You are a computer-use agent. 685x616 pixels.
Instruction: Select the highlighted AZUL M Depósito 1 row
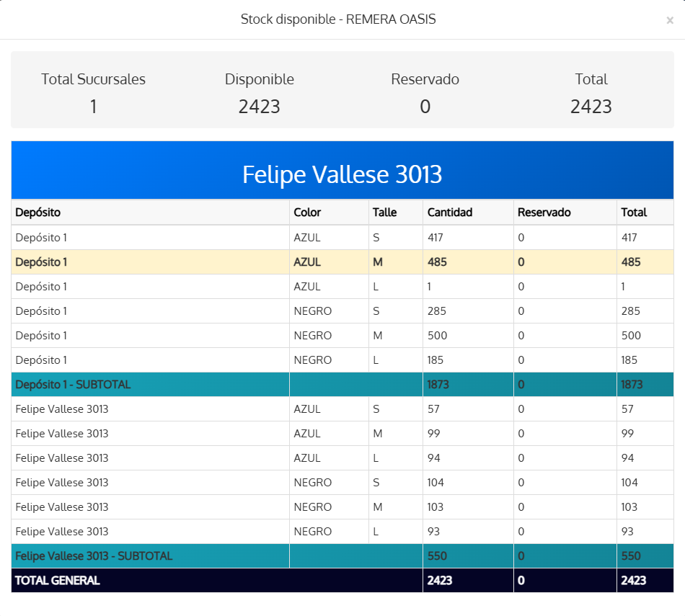[342, 262]
